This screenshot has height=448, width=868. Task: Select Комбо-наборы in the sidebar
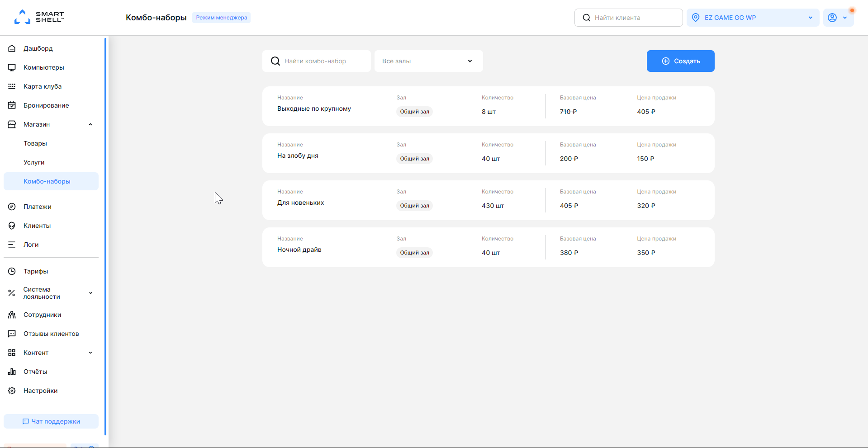point(51,181)
